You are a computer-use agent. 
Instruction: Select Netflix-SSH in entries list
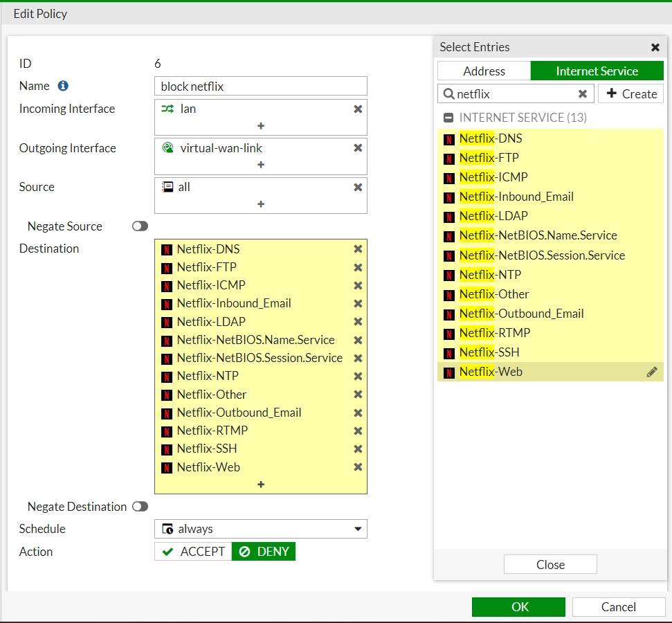550,352
